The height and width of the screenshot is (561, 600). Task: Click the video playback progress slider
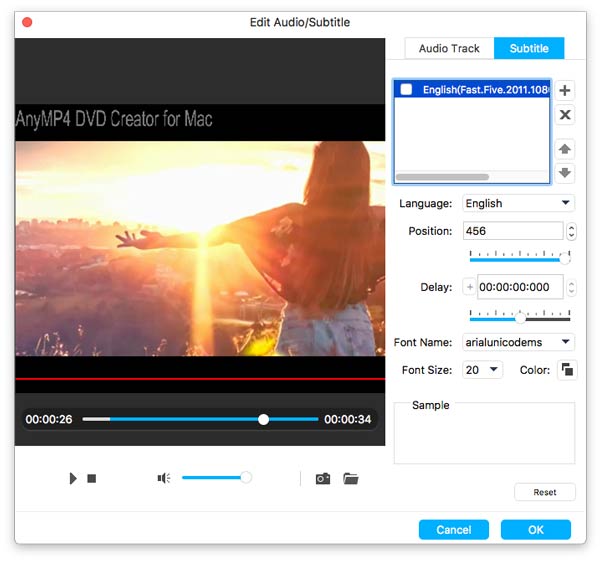pyautogui.click(x=200, y=419)
